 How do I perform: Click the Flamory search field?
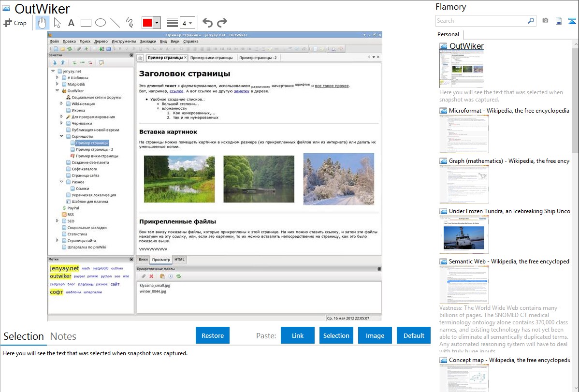(x=480, y=21)
